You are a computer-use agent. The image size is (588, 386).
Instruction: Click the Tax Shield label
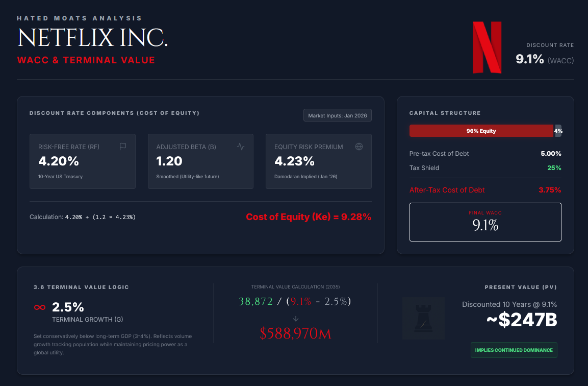click(424, 168)
